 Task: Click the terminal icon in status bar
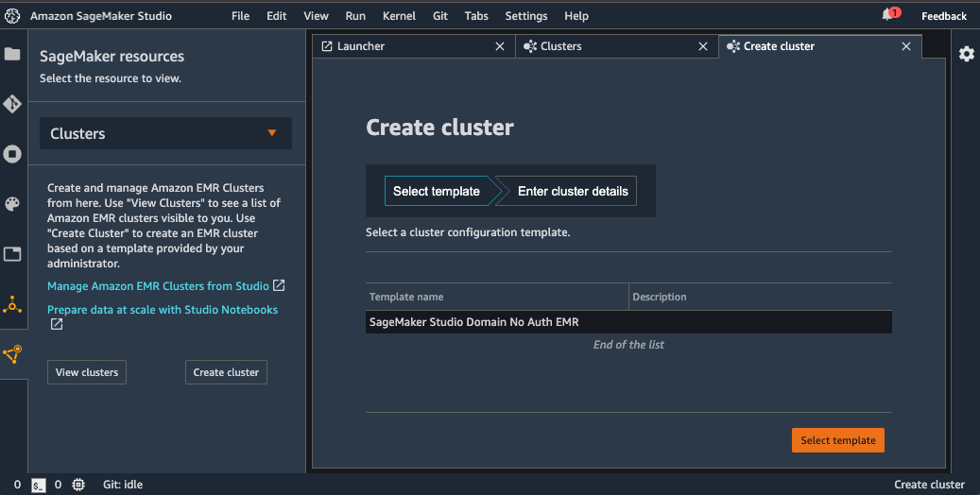pos(39,485)
